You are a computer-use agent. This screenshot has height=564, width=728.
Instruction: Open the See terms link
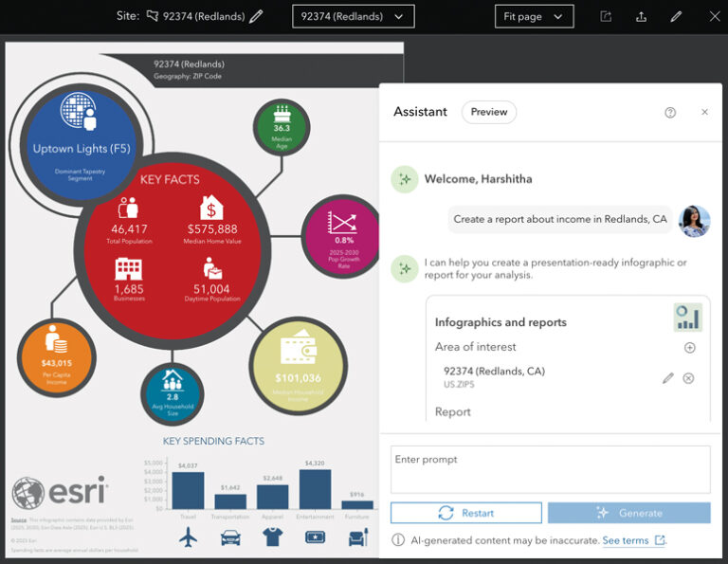[633, 540]
